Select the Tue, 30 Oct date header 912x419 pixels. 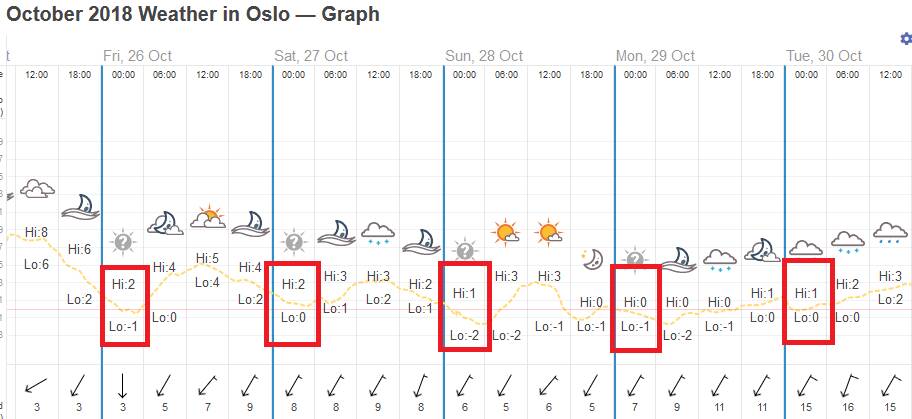[x=824, y=56]
